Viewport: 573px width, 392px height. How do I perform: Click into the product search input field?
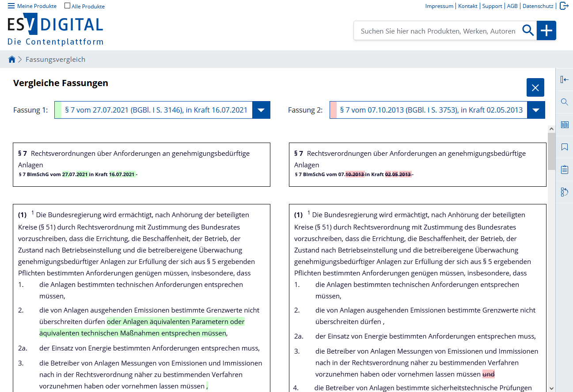click(437, 31)
